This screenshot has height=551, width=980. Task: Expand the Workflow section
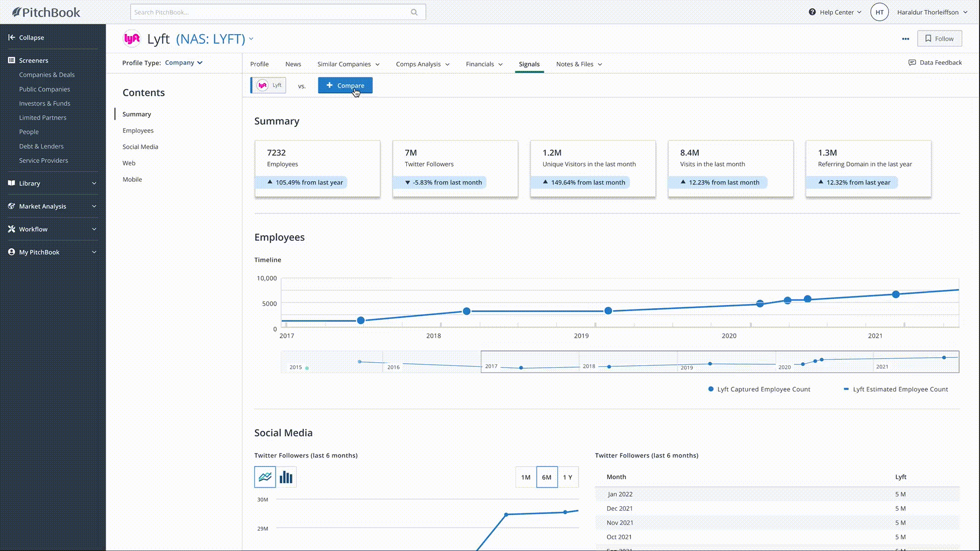pyautogui.click(x=94, y=229)
